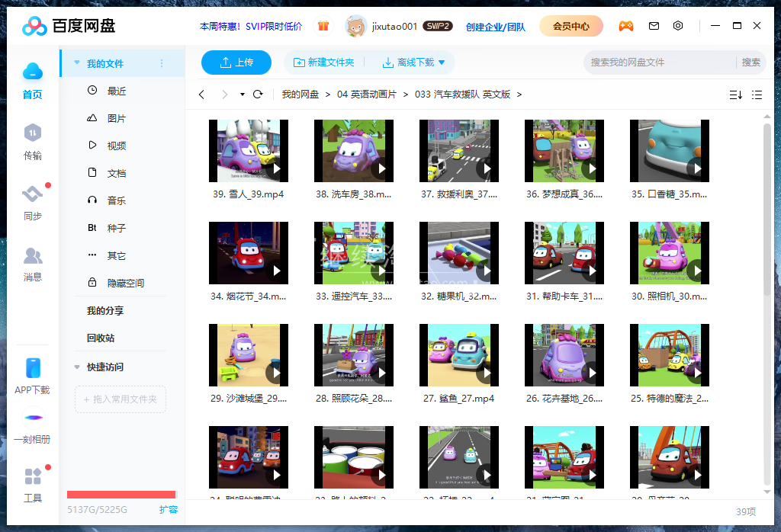Click the 创建企业/团队 link

pos(496,27)
